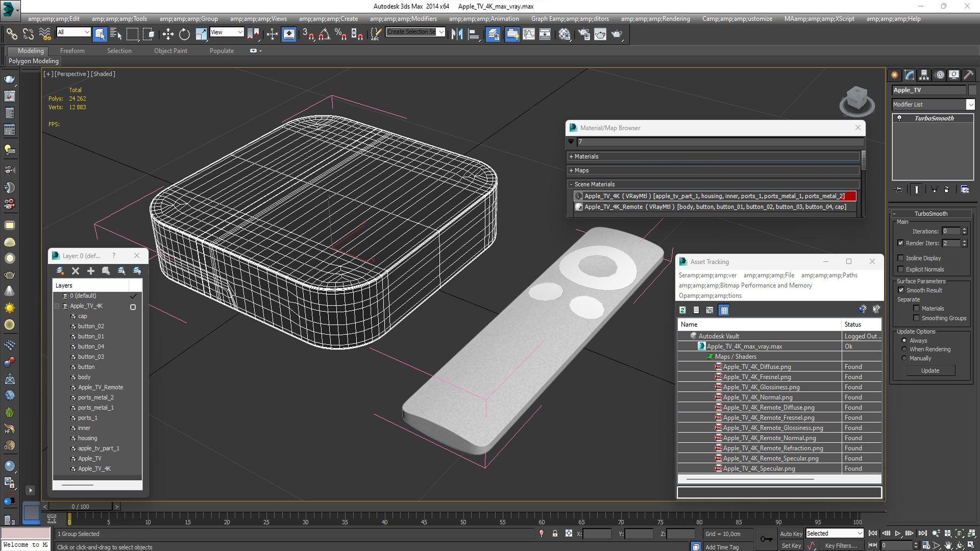This screenshot has width=980, height=551.
Task: Click Pin Stack icon under modifier stack
Action: click(899, 189)
